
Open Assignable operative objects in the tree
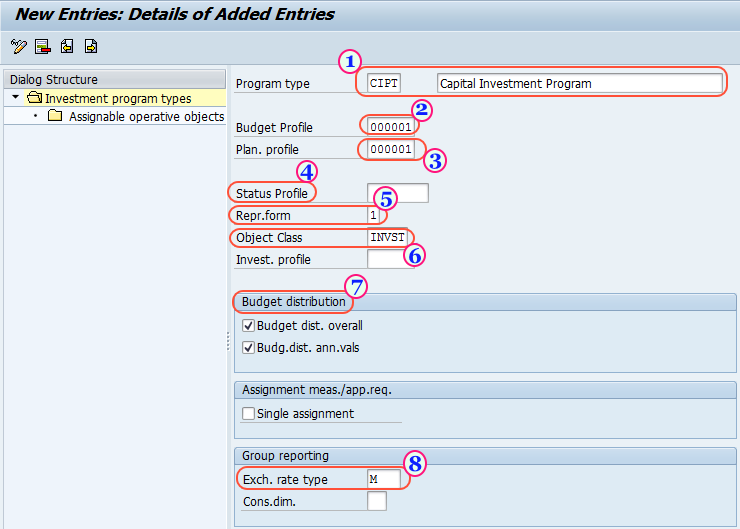coord(146,117)
